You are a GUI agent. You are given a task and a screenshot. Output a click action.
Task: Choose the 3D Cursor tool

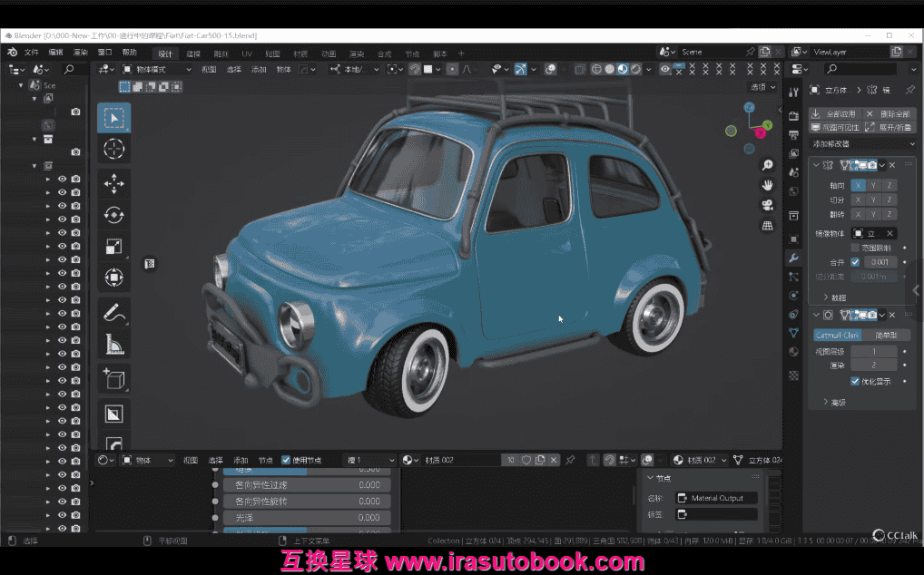point(114,149)
